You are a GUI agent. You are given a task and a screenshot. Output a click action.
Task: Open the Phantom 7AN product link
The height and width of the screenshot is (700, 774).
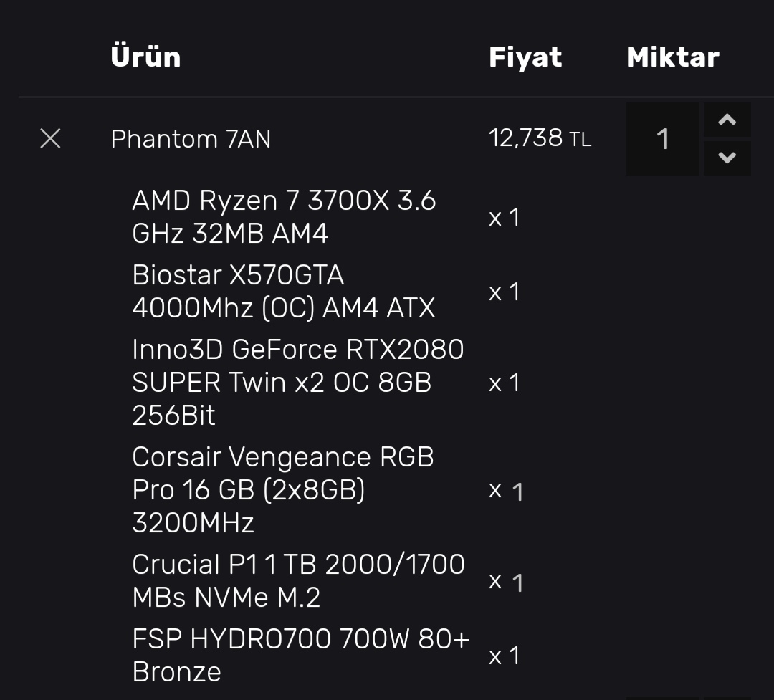point(191,139)
